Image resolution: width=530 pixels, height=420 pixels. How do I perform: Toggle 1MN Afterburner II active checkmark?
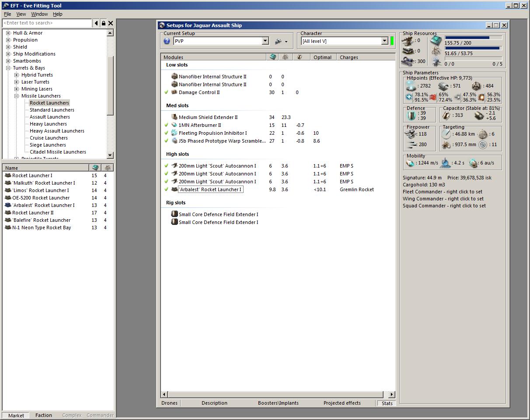(166, 125)
